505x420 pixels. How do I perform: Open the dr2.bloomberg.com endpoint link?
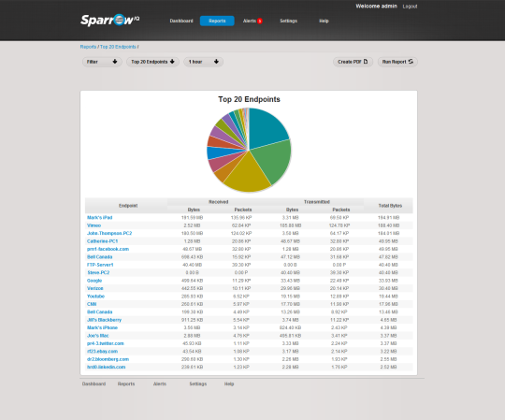(x=108, y=359)
